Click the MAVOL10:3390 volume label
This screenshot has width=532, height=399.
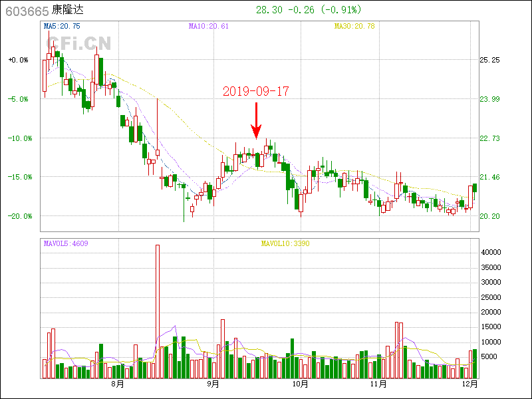[285, 243]
